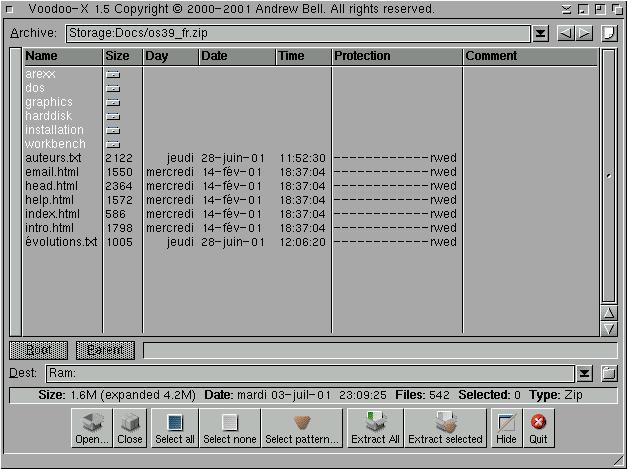Click the path field beside Parent
The width and height of the screenshot is (627, 469).
click(x=380, y=350)
